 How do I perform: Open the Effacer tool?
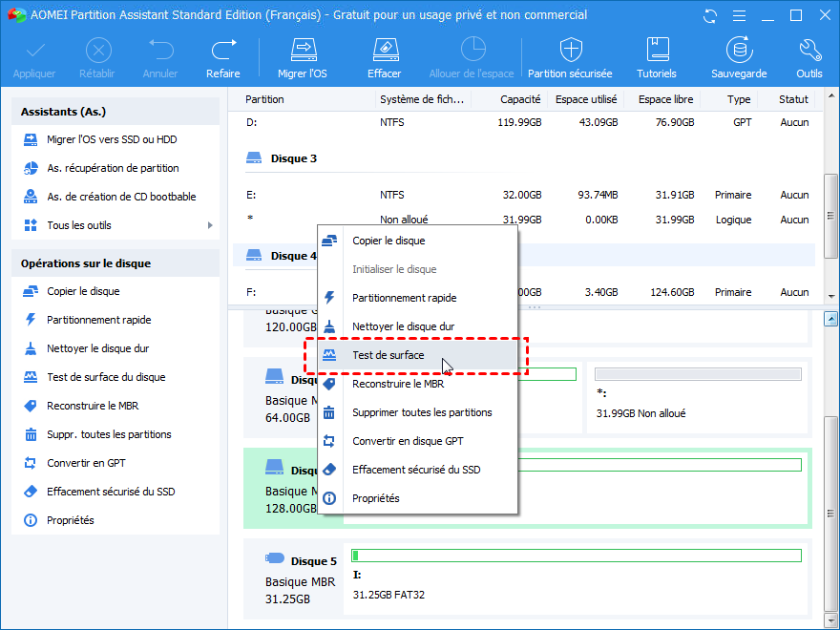click(384, 58)
